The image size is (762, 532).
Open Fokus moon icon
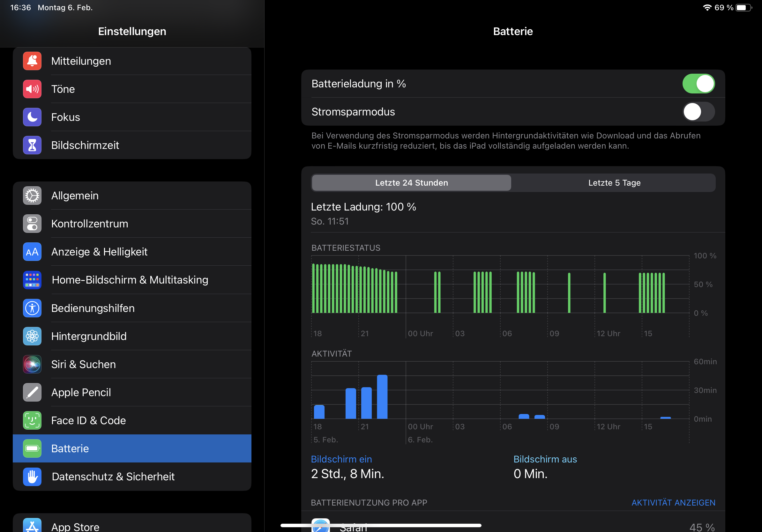click(32, 117)
